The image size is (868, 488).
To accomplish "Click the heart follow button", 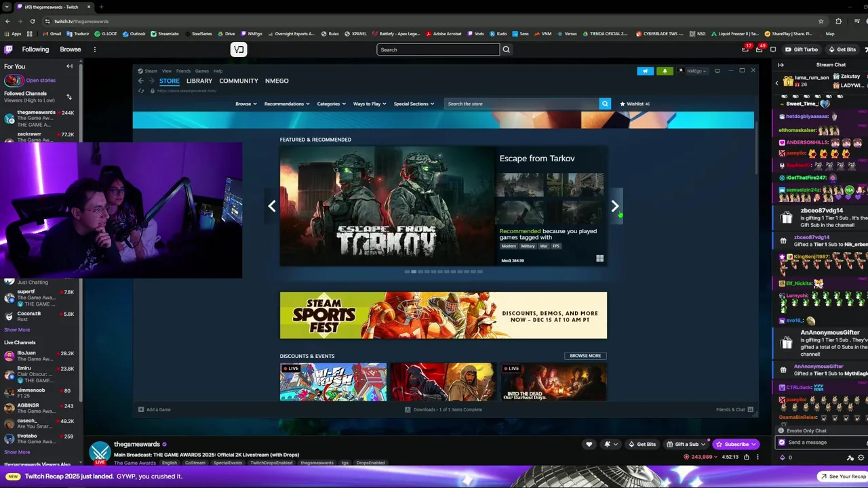I will click(x=589, y=444).
